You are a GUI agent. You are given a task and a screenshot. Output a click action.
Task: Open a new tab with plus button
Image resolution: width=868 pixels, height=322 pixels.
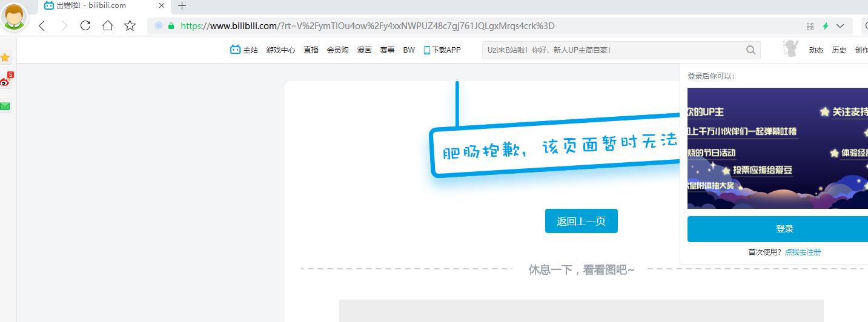(x=182, y=6)
